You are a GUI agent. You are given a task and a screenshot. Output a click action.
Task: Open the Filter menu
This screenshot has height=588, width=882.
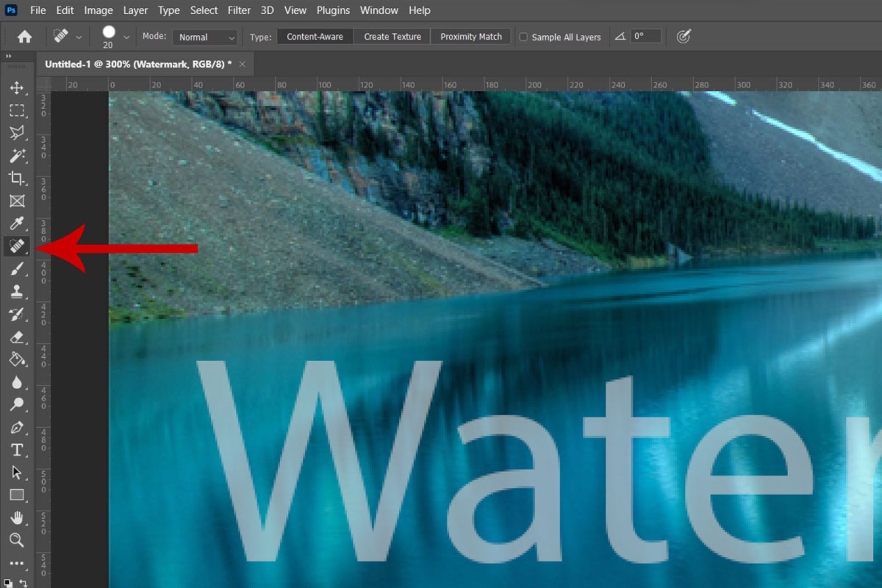(239, 10)
